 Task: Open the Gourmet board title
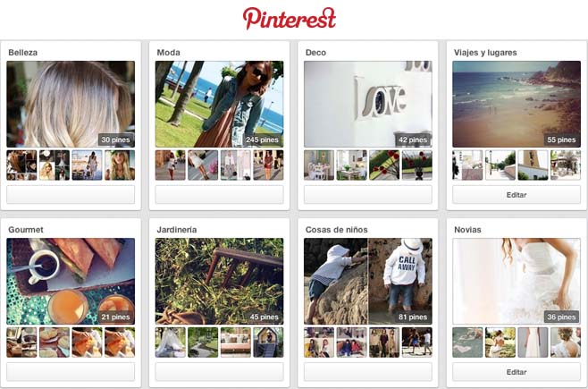coord(26,230)
